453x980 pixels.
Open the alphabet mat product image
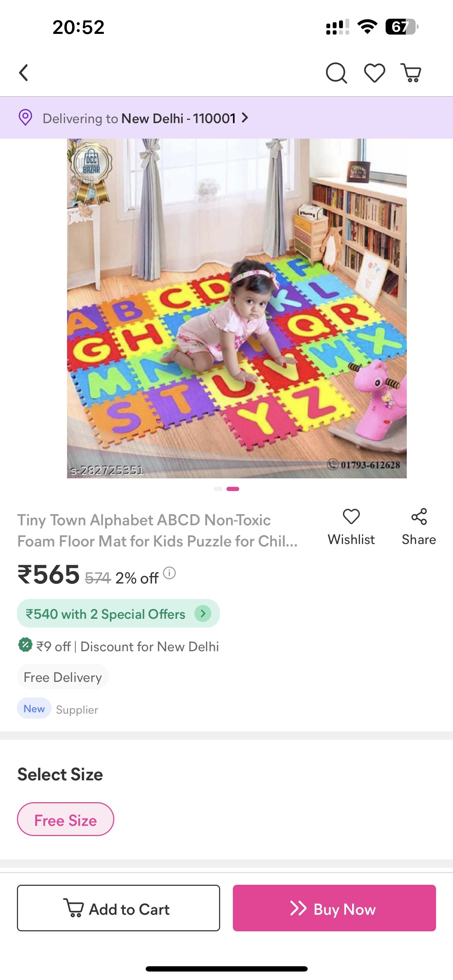click(237, 308)
